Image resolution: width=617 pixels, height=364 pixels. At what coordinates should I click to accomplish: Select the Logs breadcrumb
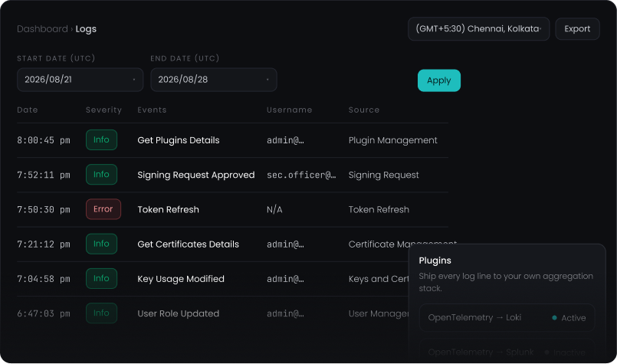point(86,29)
